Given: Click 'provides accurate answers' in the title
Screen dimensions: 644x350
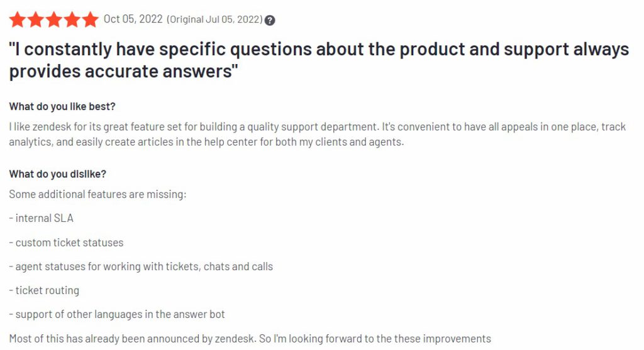Looking at the screenshot, I should [124, 71].
